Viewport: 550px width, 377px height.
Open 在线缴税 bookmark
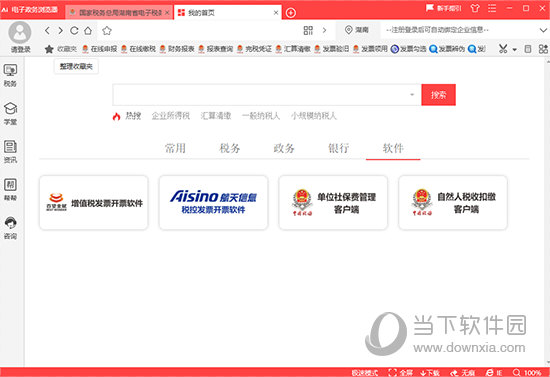(x=138, y=49)
